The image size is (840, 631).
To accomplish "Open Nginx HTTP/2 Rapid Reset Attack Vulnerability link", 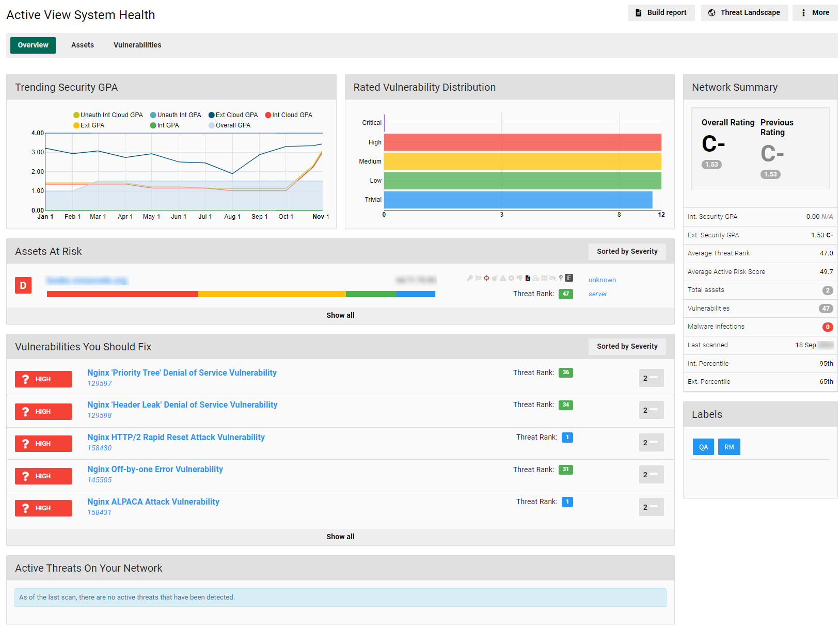I will point(176,438).
